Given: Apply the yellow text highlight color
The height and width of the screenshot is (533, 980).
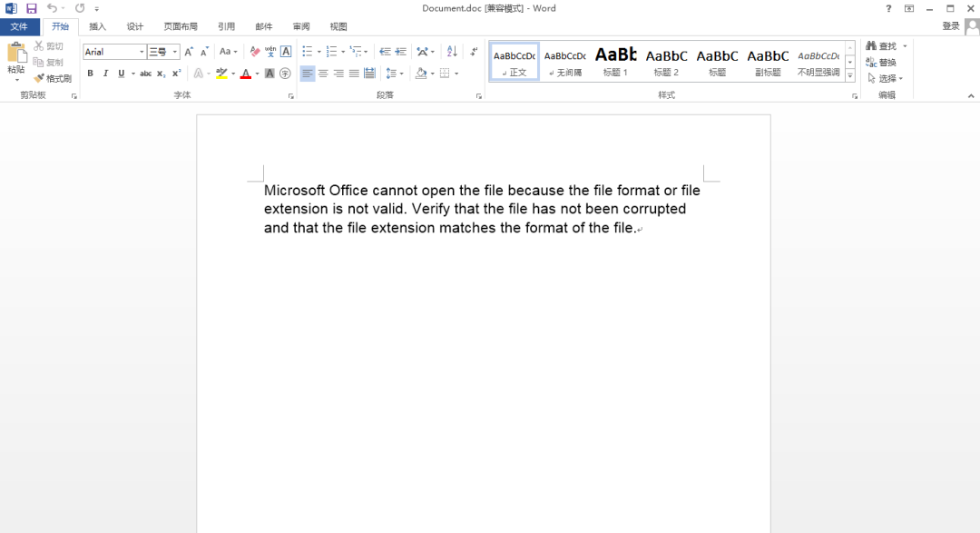Looking at the screenshot, I should pyautogui.click(x=221, y=74).
